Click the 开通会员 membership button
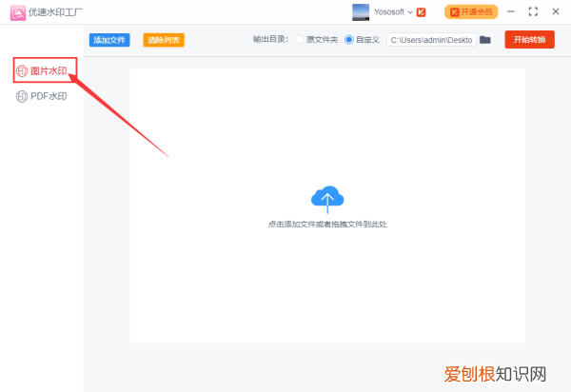This screenshot has width=571, height=392. (x=471, y=12)
